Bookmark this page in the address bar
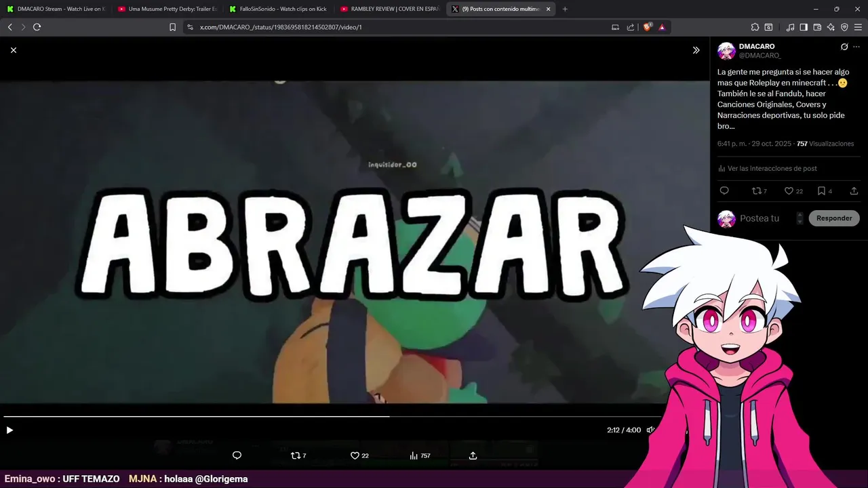The image size is (868, 488). (x=172, y=27)
